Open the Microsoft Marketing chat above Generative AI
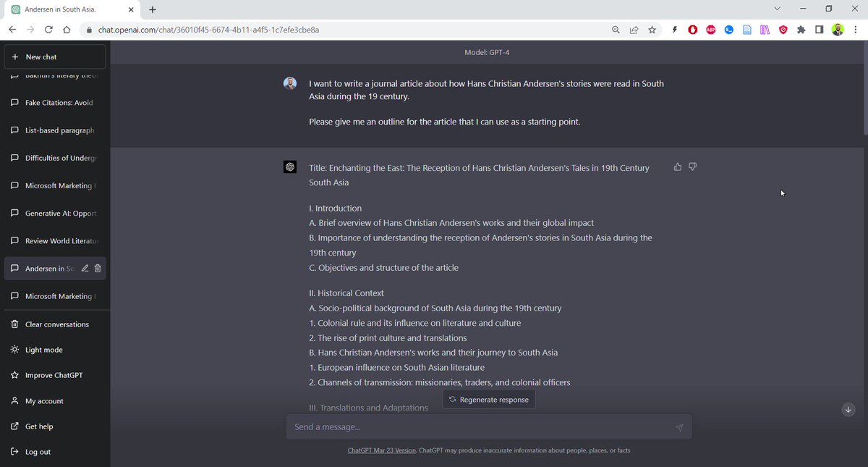Image resolution: width=868 pixels, height=467 pixels. pos(55,185)
